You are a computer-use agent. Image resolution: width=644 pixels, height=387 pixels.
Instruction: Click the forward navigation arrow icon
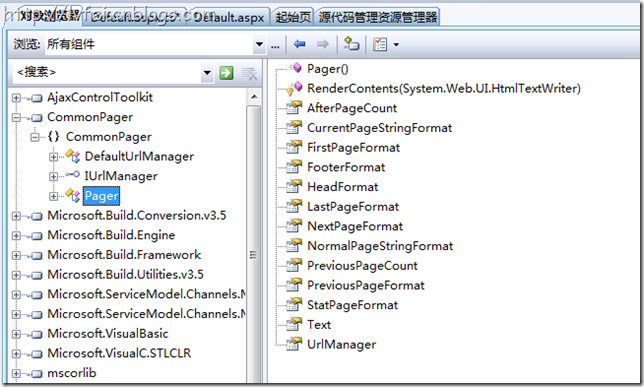point(323,44)
